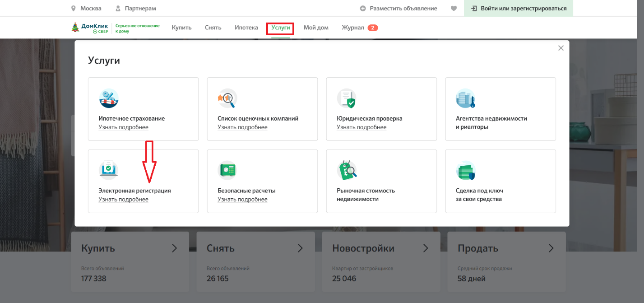Expand the Купить card arrow

pos(174,248)
